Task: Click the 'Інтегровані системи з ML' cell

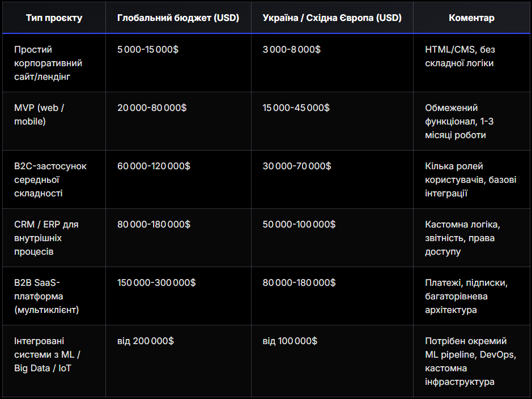Action: pos(48,354)
